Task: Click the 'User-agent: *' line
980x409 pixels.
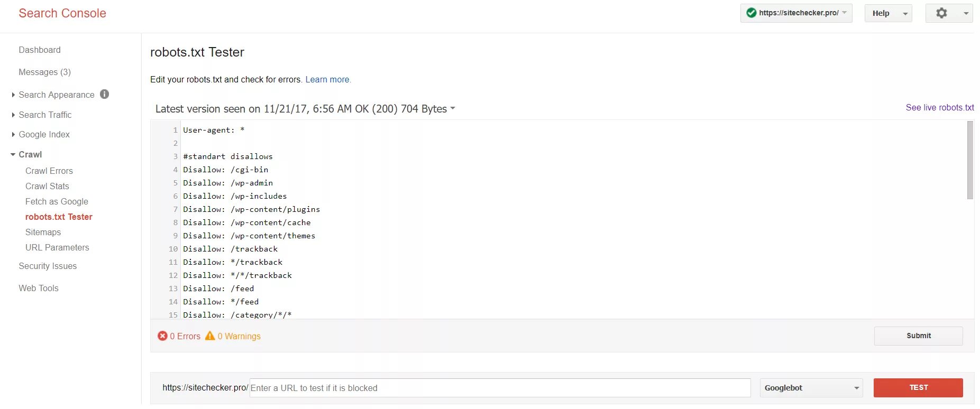Action: [214, 130]
